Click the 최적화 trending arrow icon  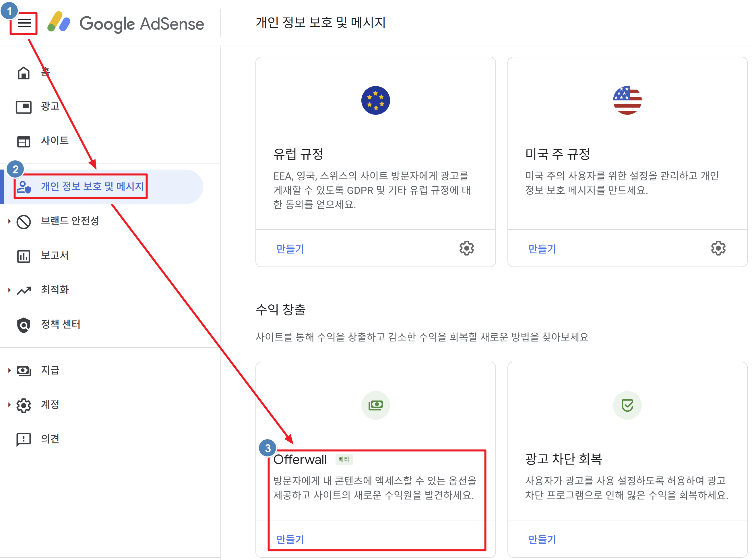[24, 291]
